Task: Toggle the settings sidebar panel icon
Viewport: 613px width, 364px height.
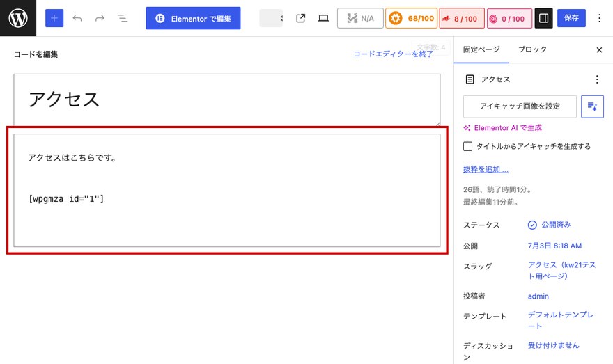Action: (x=543, y=18)
